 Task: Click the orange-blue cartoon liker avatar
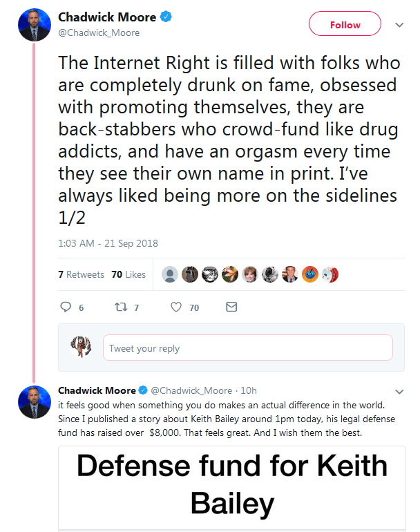(x=311, y=274)
